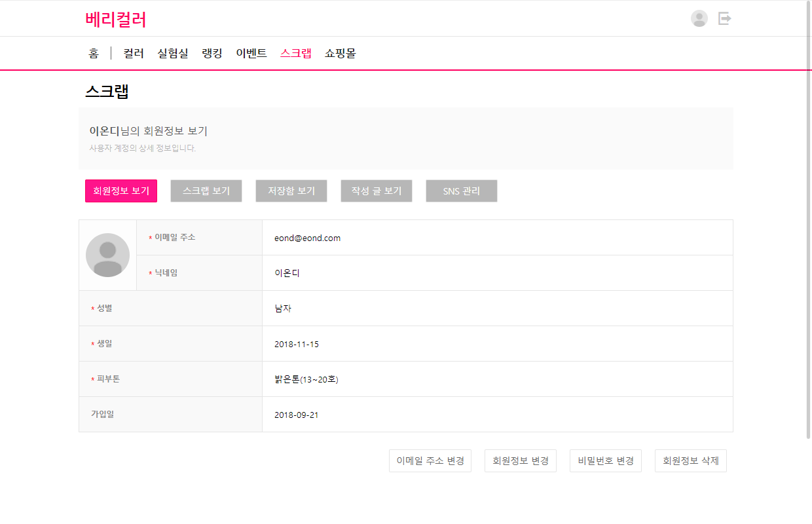This screenshot has height=524, width=812.
Task: Click the logout icon in header
Action: [x=724, y=18]
